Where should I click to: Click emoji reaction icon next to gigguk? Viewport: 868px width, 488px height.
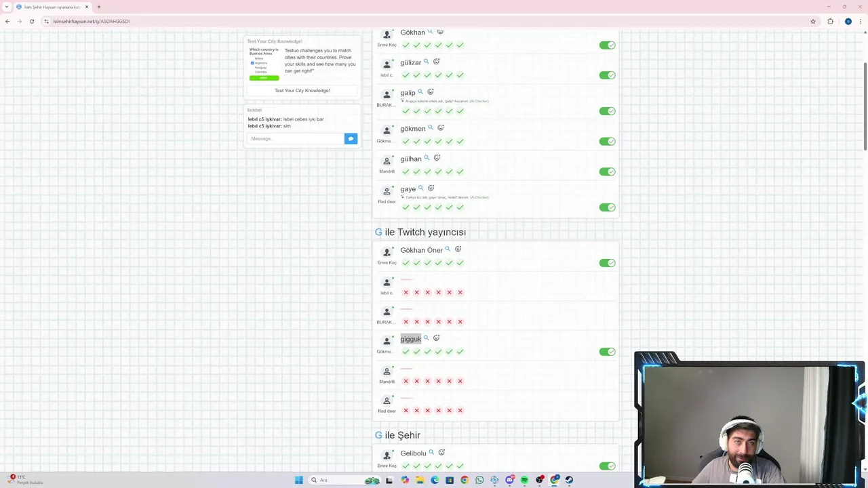point(437,338)
